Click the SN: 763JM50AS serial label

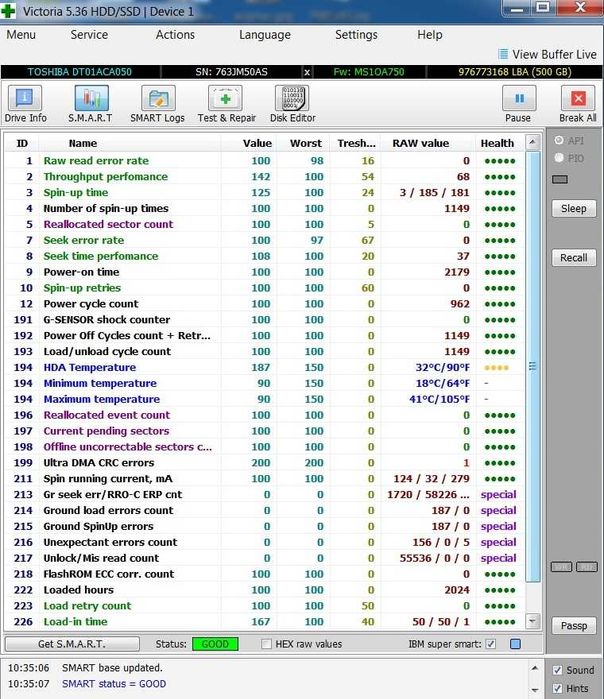pos(231,72)
